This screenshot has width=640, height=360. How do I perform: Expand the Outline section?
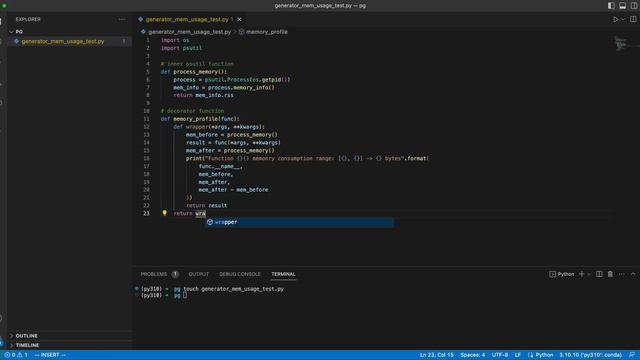[27, 336]
